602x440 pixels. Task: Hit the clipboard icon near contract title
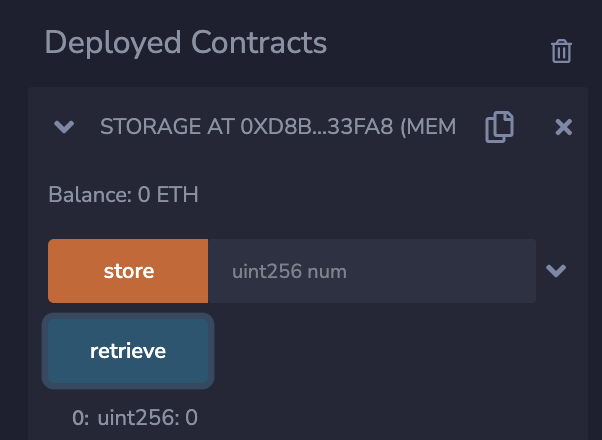(x=499, y=127)
